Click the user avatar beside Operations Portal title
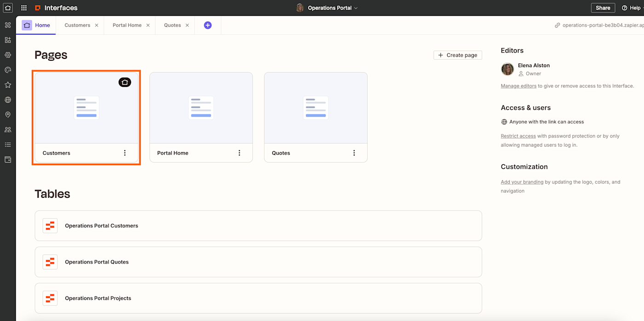The width and height of the screenshot is (644, 321). 300,8
